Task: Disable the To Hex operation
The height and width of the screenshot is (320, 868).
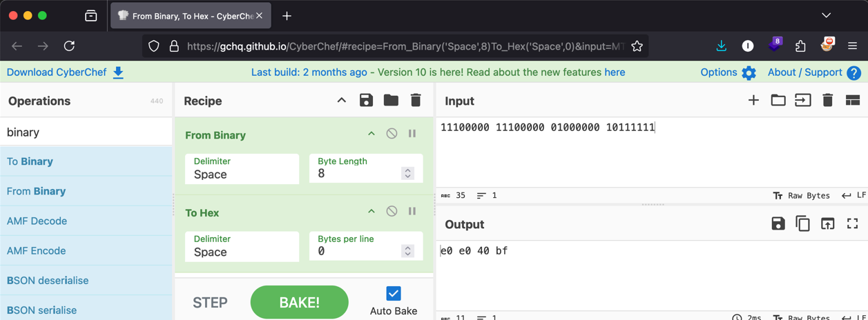Action: point(392,211)
